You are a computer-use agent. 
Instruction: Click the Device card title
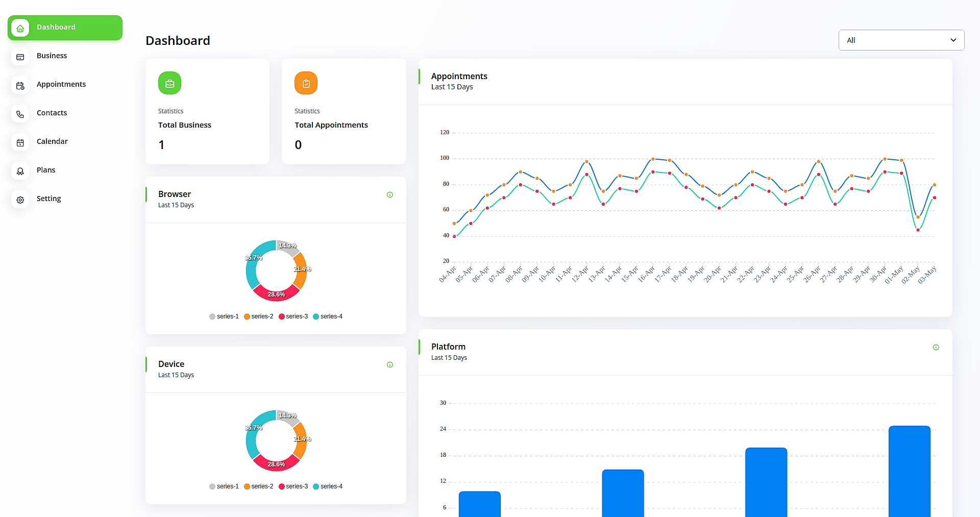(x=171, y=364)
